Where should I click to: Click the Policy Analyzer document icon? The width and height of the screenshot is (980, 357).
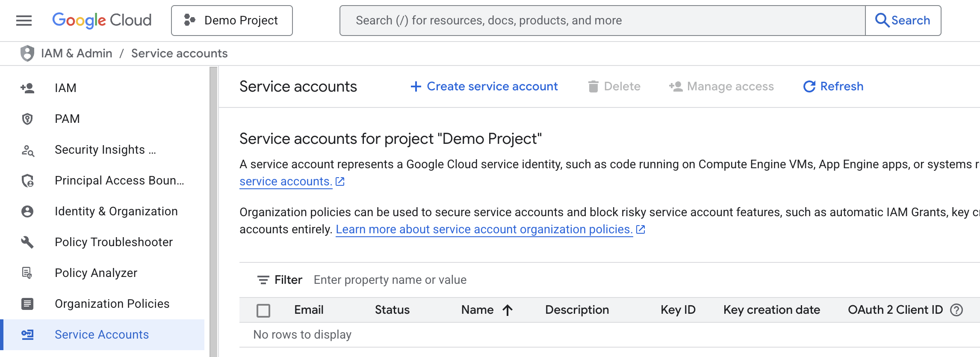27,273
